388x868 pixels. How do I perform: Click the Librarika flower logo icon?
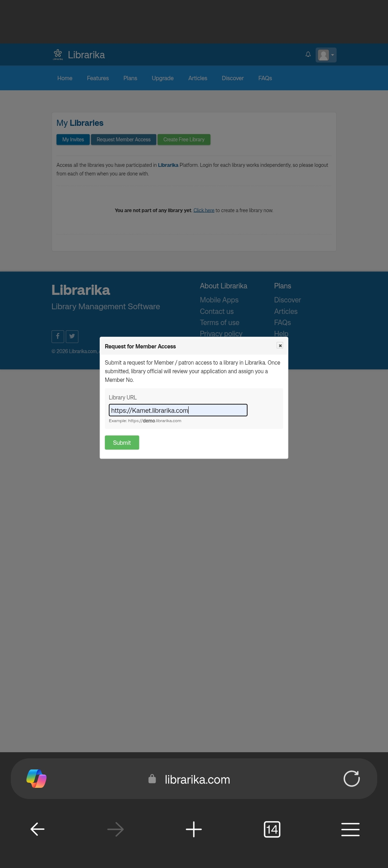point(58,55)
